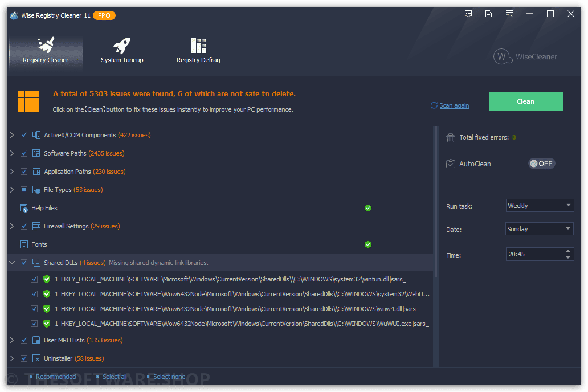Uncheck the Software Paths checkbox

coord(24,153)
